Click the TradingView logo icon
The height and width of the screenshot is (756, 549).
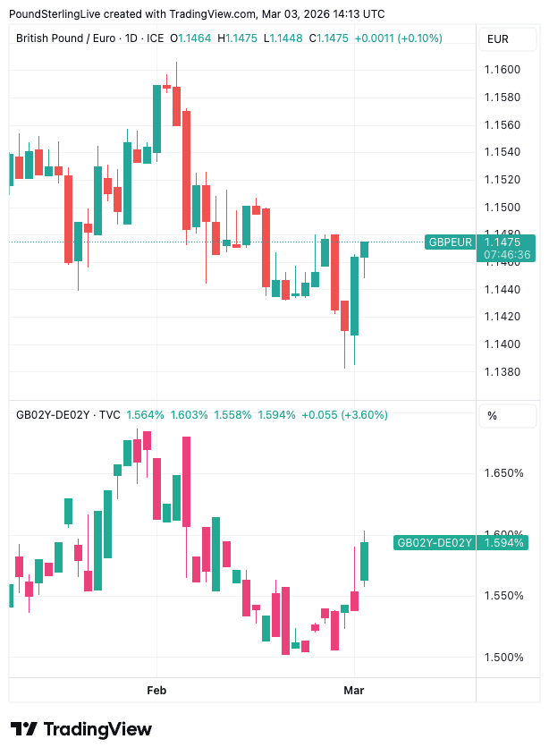click(24, 729)
